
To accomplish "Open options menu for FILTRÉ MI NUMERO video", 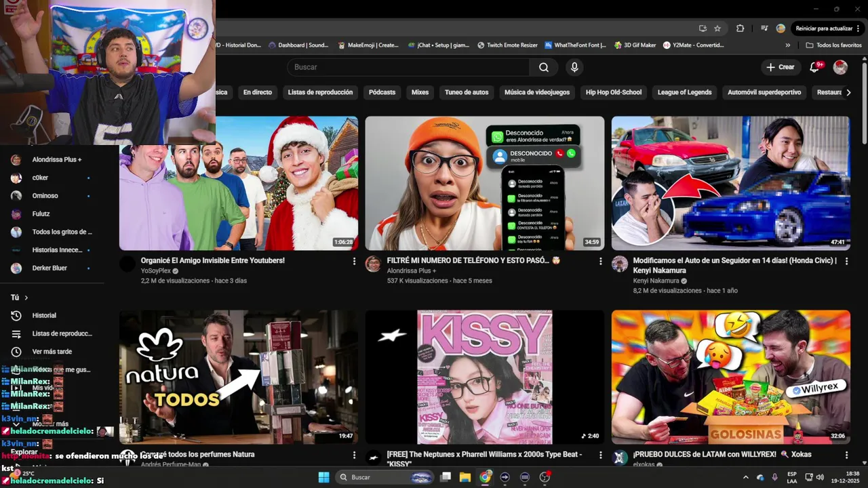I will tap(600, 261).
